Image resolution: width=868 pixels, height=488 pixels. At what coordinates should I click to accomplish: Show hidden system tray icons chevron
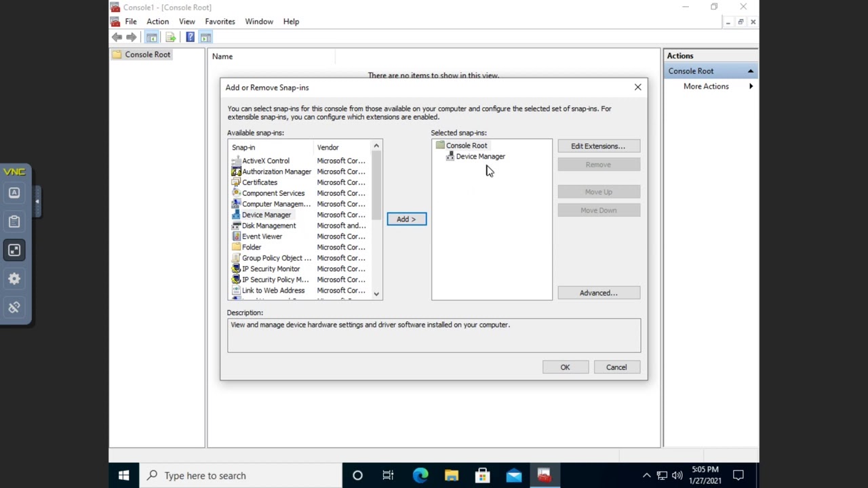pyautogui.click(x=646, y=475)
